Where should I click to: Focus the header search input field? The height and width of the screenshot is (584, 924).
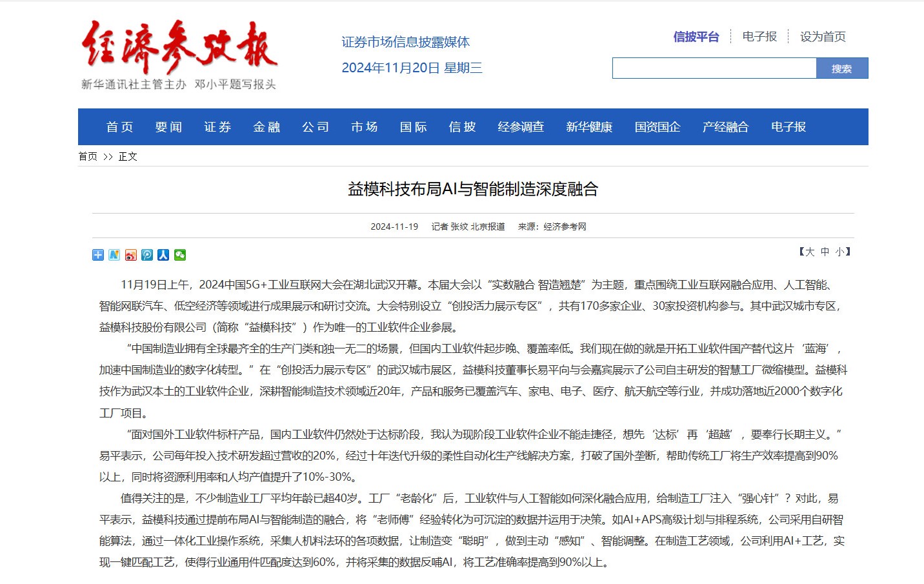[714, 68]
